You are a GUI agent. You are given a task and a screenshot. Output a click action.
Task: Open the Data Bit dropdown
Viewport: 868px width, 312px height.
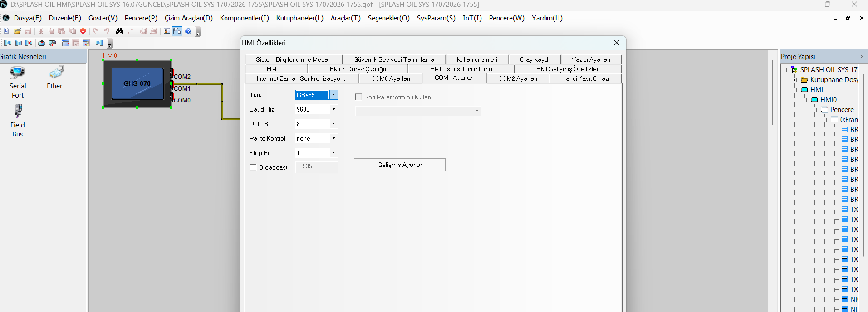click(x=333, y=124)
